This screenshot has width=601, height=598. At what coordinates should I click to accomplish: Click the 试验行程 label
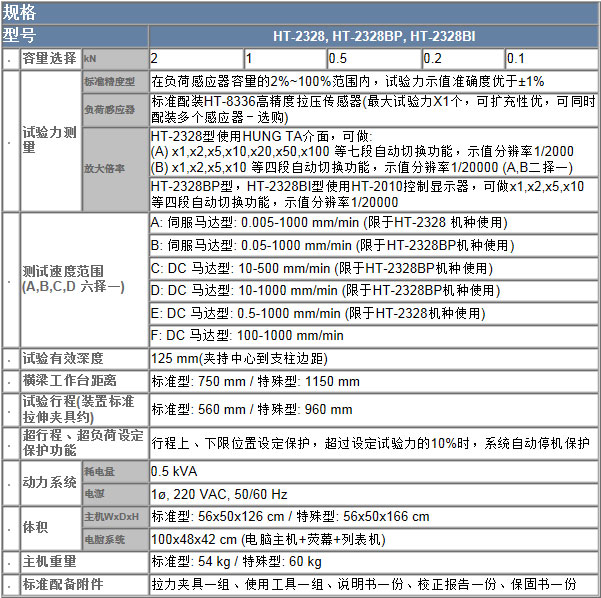[78, 409]
